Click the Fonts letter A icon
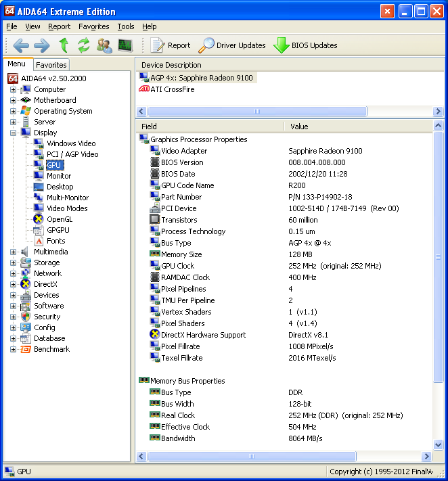This screenshot has width=448, height=481. click(39, 241)
